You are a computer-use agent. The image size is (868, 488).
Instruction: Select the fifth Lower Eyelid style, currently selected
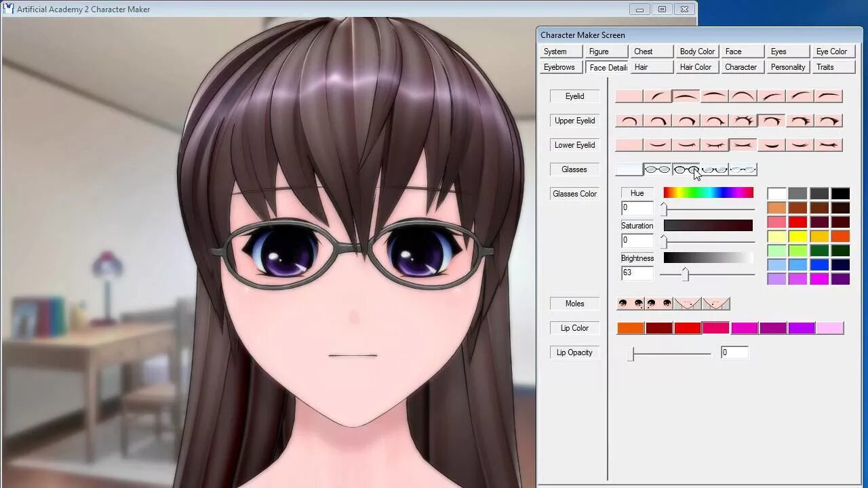[743, 145]
